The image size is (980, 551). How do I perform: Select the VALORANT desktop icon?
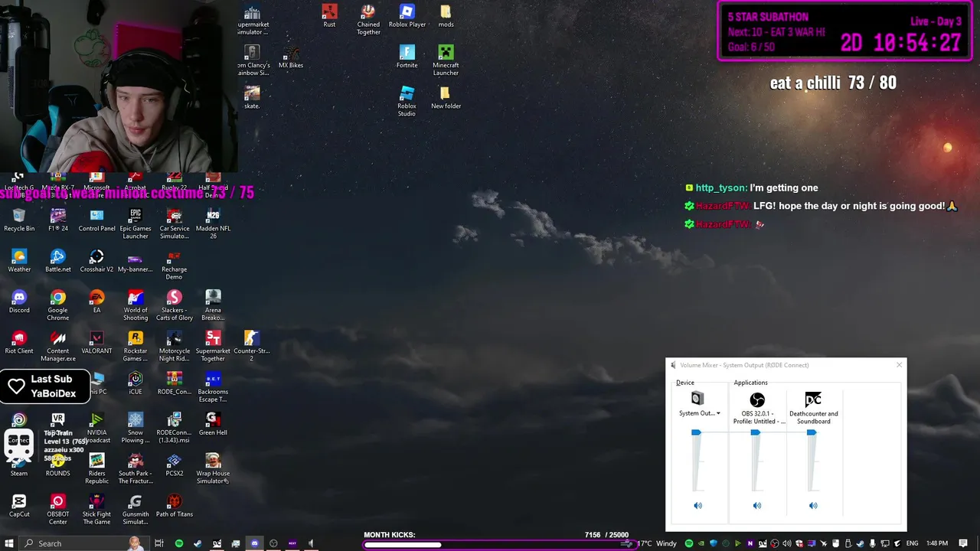click(x=96, y=342)
